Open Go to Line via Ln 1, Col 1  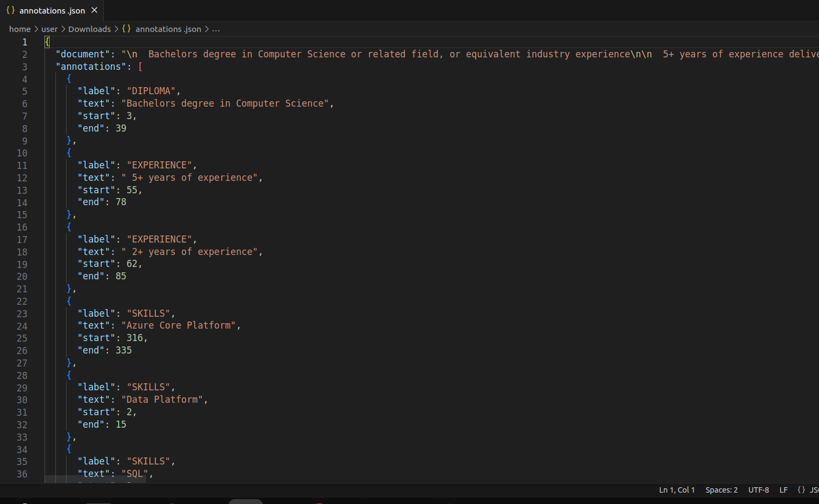click(677, 490)
